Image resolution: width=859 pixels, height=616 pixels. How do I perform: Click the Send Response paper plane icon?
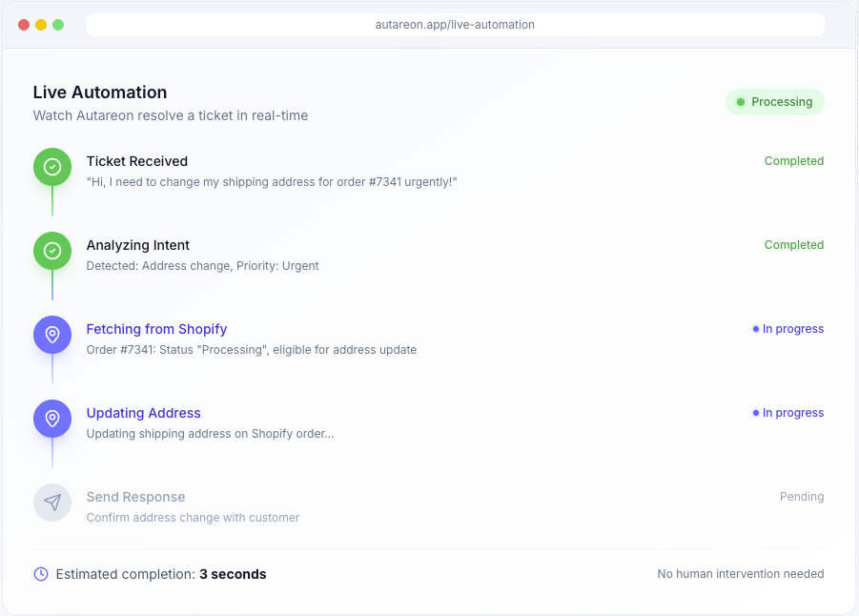52,502
